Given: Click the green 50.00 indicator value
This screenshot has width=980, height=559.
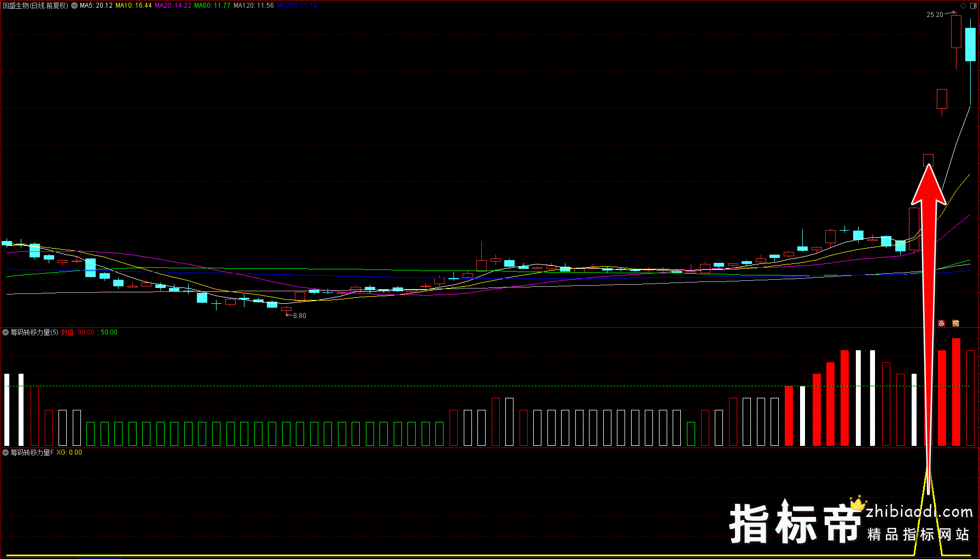Looking at the screenshot, I should pos(109,332).
